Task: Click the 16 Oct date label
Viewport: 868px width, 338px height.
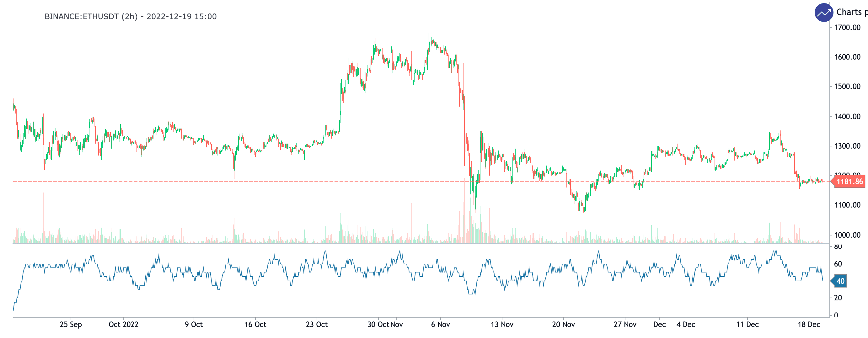Action: click(x=255, y=325)
